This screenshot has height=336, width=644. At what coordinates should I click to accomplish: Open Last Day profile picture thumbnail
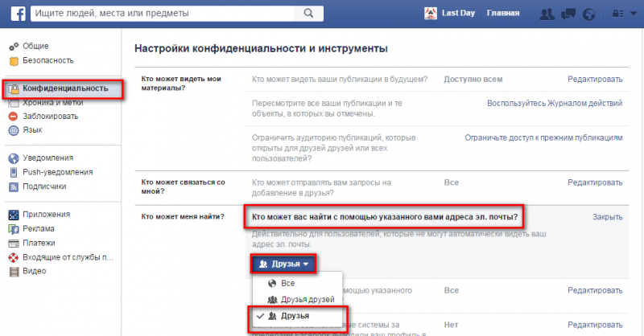tap(431, 13)
